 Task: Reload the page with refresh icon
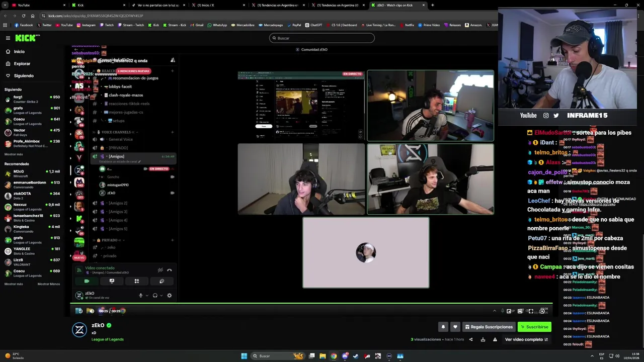pos(24,16)
